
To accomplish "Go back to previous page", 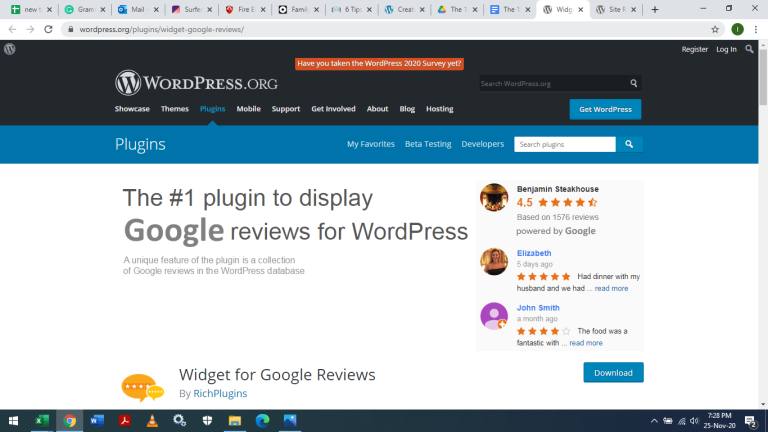I will pos(12,29).
